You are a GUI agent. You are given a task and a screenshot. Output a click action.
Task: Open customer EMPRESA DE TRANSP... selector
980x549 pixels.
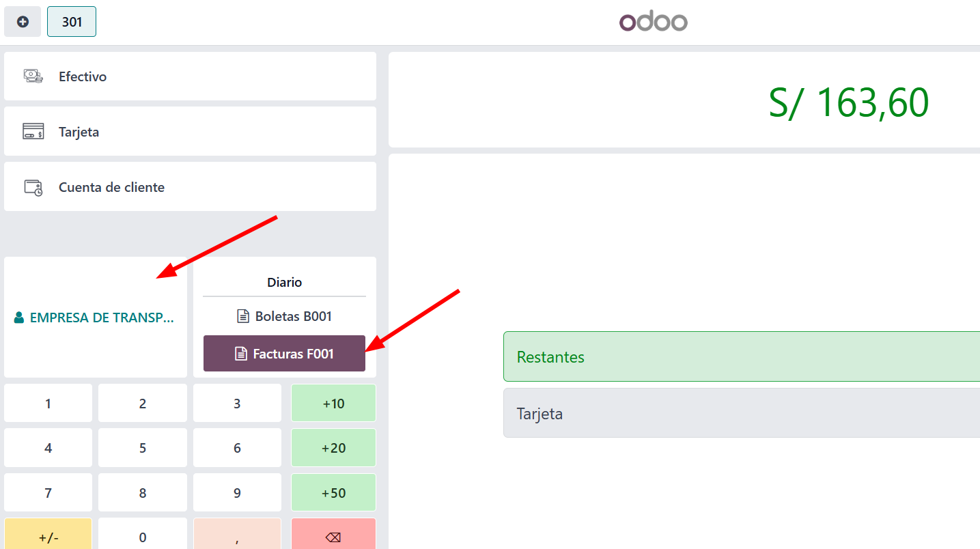click(x=96, y=318)
